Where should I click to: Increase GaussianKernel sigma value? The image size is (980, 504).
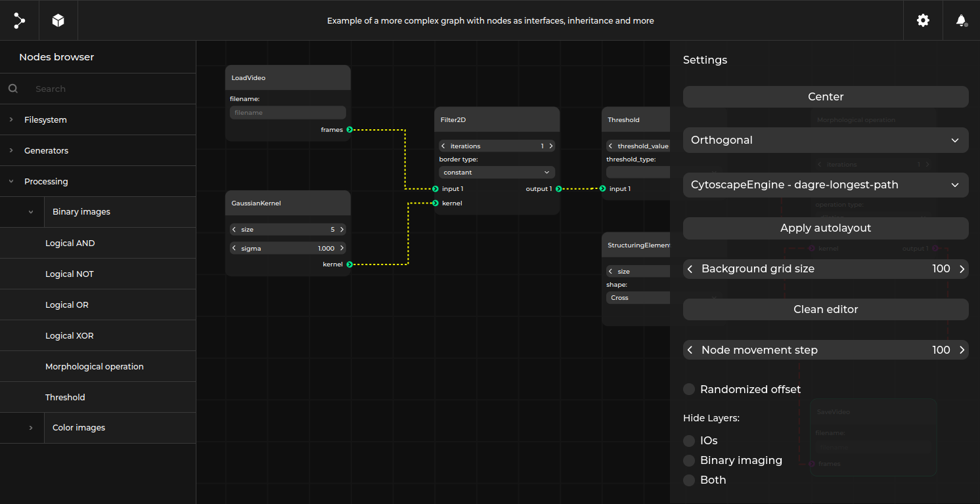click(x=342, y=248)
